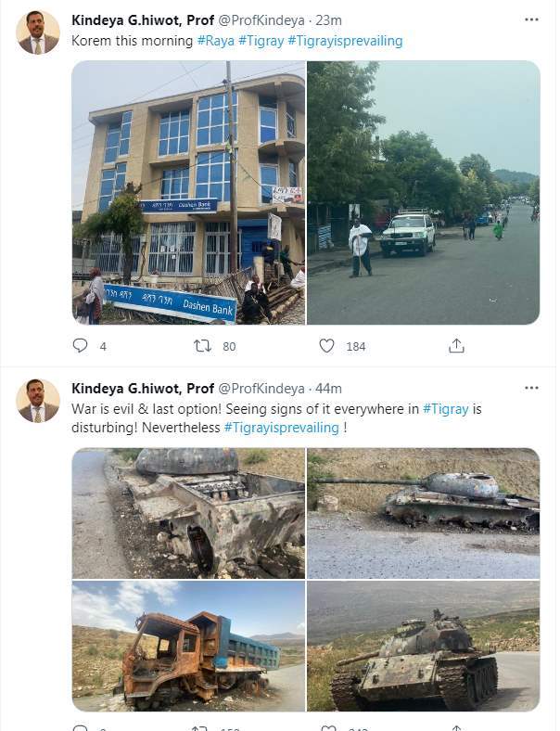This screenshot has height=731, width=560.
Task: Open more options on the War is evil tweet
Action: click(x=530, y=388)
